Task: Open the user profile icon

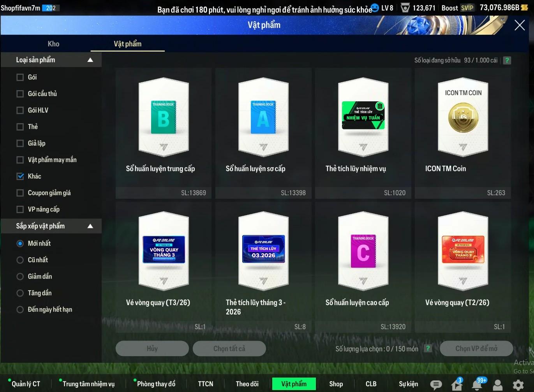Action: click(x=498, y=385)
